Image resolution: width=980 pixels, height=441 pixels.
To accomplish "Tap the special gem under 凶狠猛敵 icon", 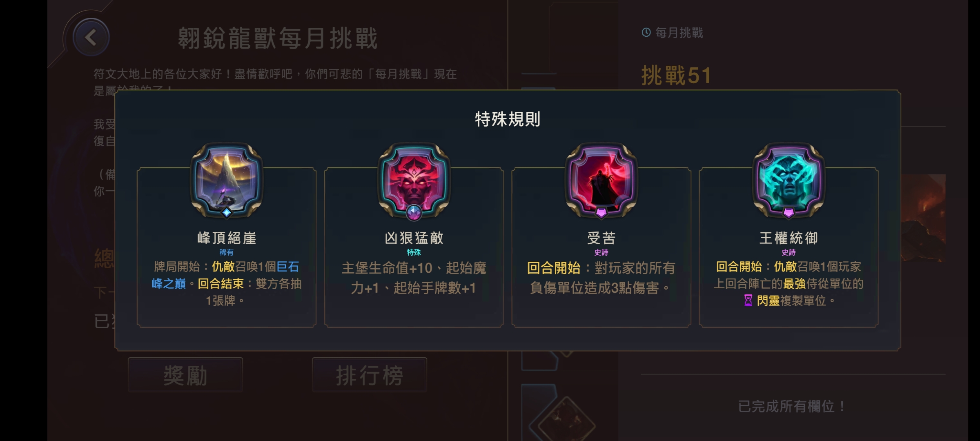I will (x=414, y=213).
